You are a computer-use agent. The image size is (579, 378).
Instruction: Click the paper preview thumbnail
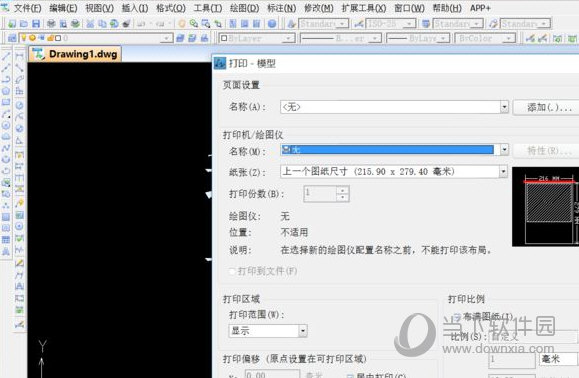coord(545,207)
